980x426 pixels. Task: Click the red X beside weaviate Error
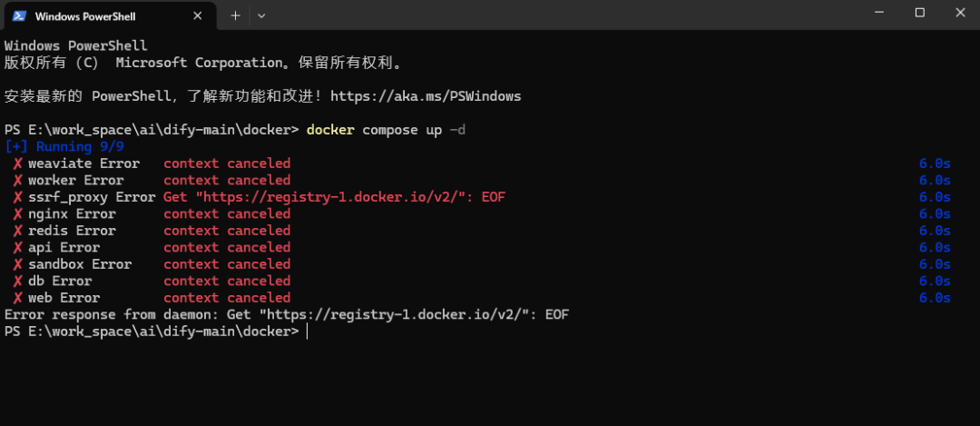[x=17, y=163]
